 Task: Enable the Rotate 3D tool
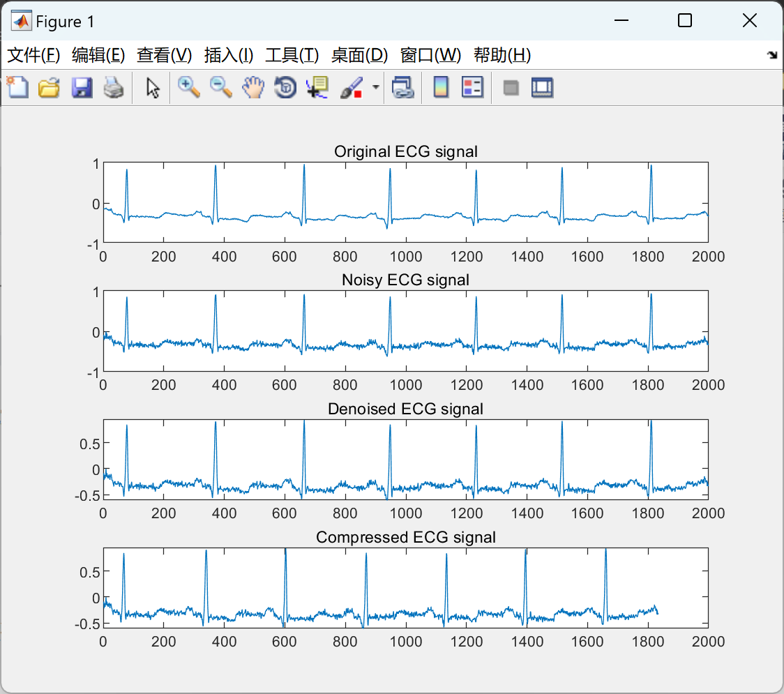[x=285, y=87]
